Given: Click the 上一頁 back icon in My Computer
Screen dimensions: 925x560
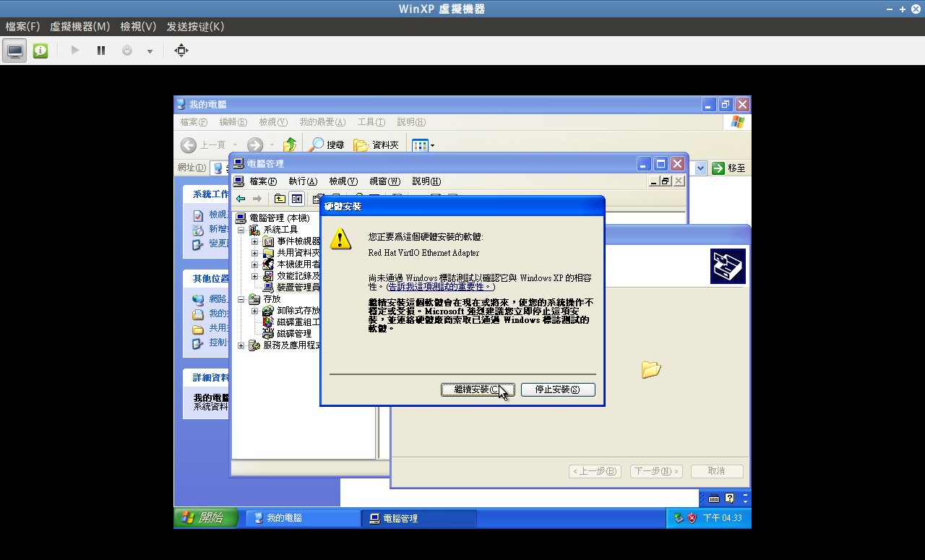Looking at the screenshot, I should (189, 145).
